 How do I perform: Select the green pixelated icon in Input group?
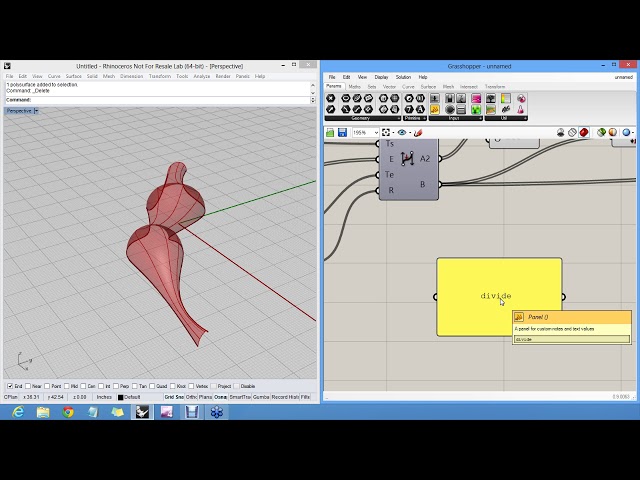click(x=476, y=109)
